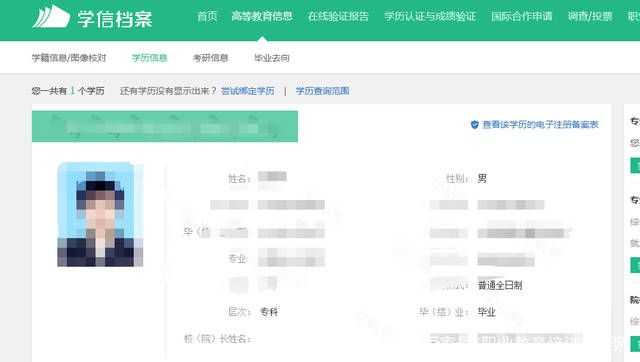Click the blurred name field value
This screenshot has height=362, width=640.
[272, 177]
